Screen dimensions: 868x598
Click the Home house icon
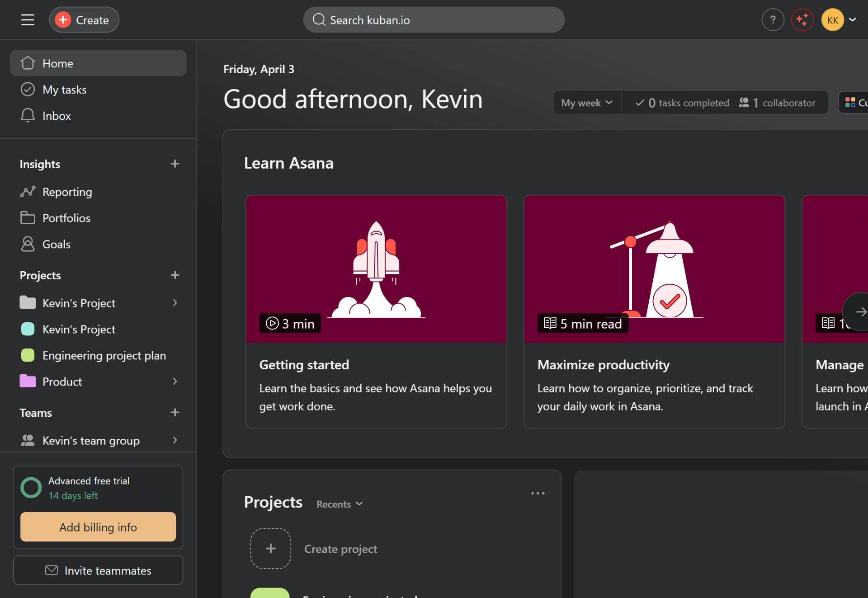click(28, 63)
